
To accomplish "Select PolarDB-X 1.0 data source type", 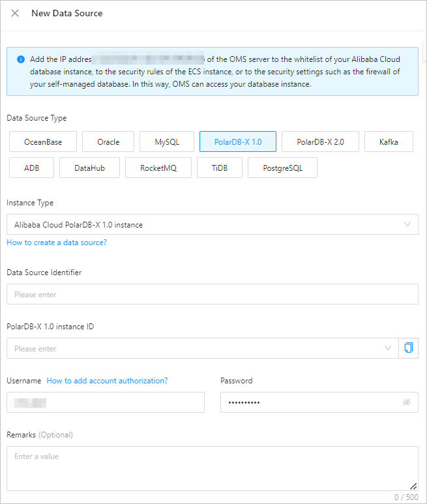I will pyautogui.click(x=238, y=141).
